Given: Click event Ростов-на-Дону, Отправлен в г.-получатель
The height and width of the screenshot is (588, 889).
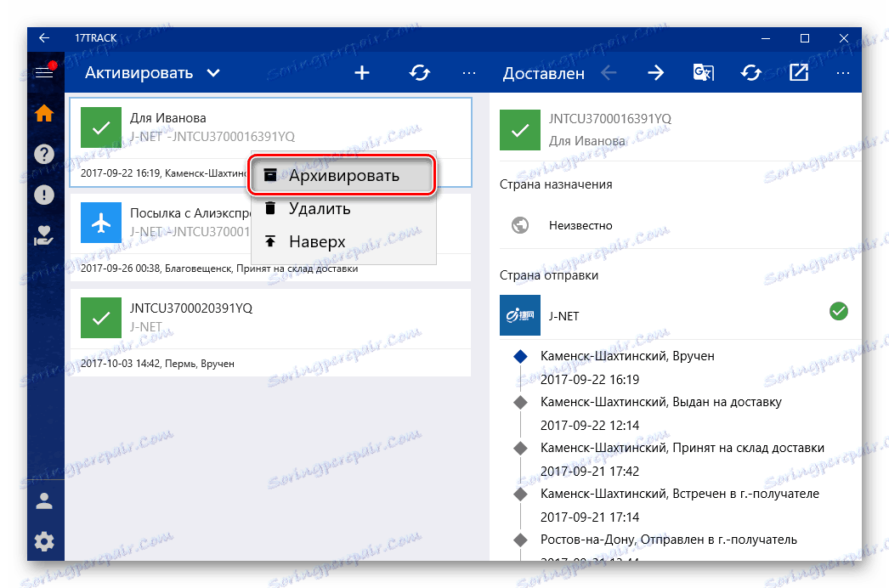Looking at the screenshot, I should pyautogui.click(x=669, y=540).
